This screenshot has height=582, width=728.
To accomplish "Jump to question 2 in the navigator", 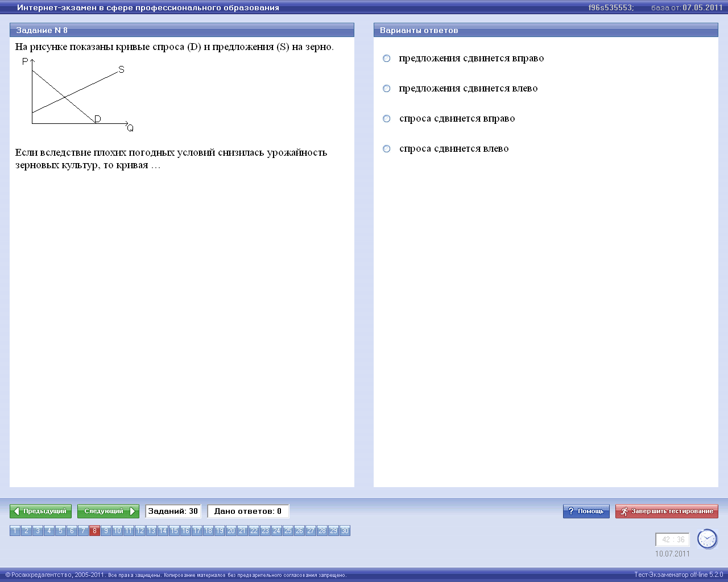I will [26, 531].
